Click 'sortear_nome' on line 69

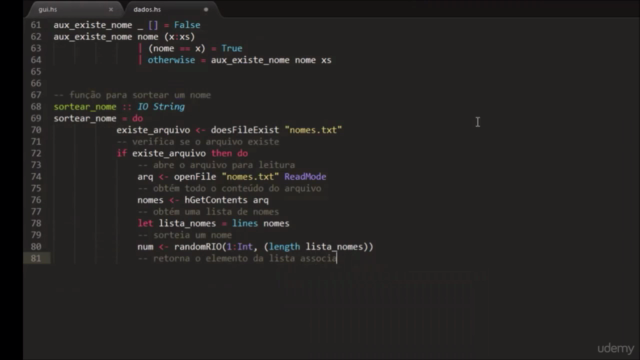[85, 118]
